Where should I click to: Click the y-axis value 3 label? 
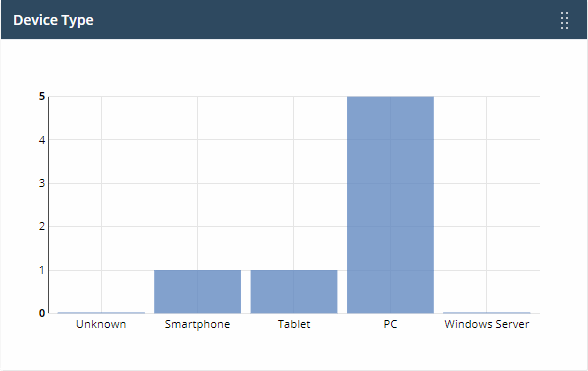point(42,183)
